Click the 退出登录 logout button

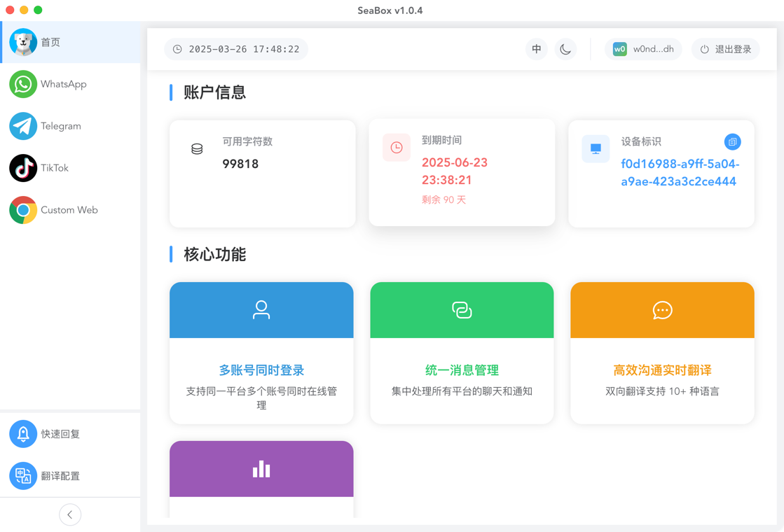726,49
